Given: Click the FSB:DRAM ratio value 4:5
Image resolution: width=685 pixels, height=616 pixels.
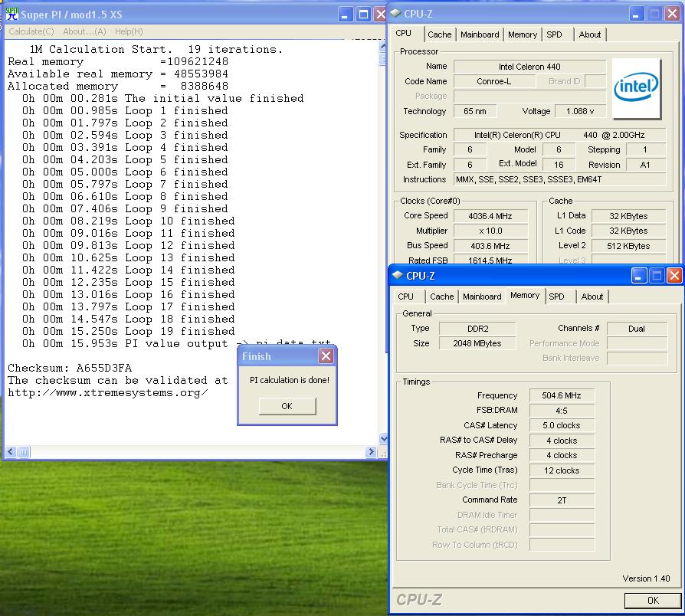Looking at the screenshot, I should (x=562, y=411).
